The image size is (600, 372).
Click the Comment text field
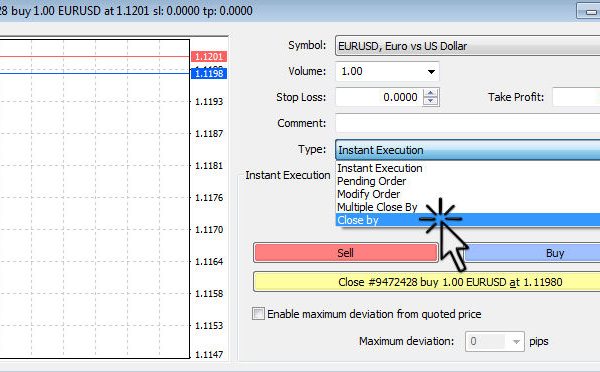pos(468,123)
